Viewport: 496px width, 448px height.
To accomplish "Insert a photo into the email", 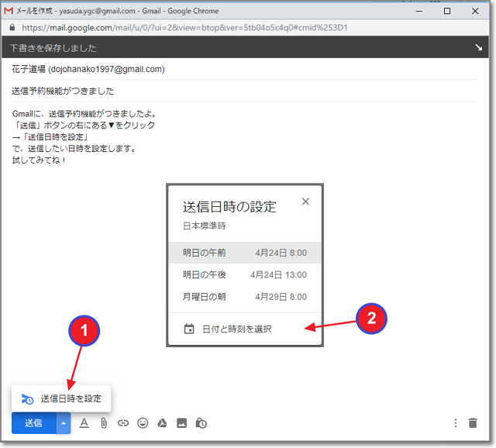I will [x=182, y=423].
